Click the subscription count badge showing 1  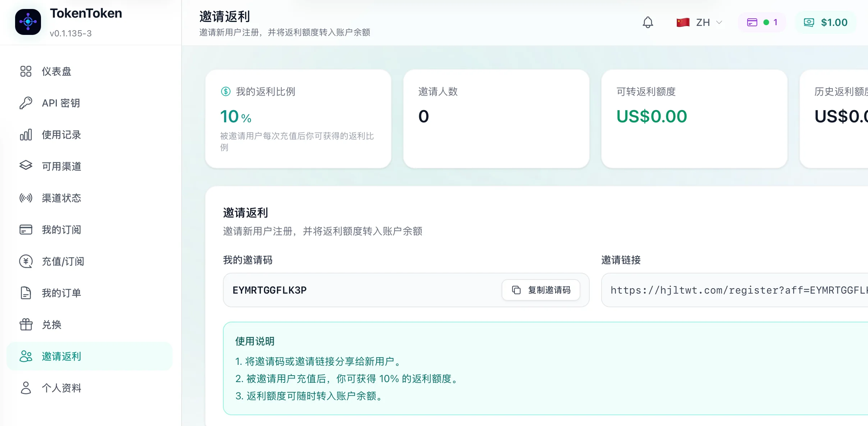tap(762, 22)
